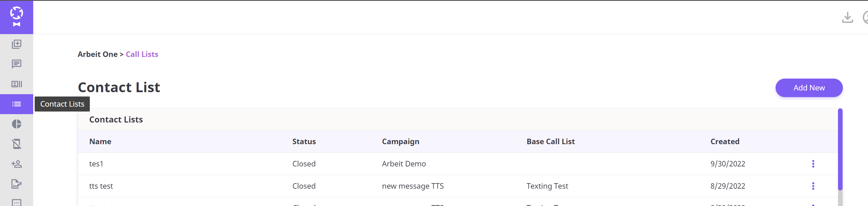Open the do-not-call phone blocked icon
868x206 pixels.
tap(16, 144)
